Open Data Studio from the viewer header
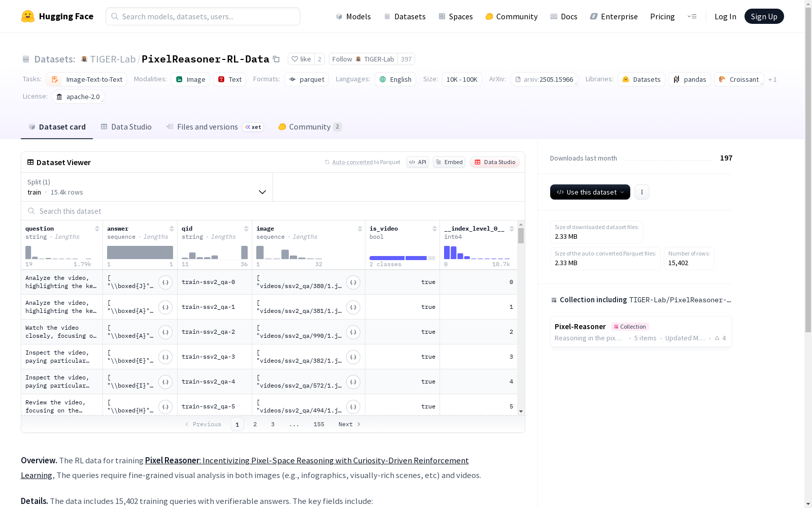The image size is (812, 508). point(494,162)
